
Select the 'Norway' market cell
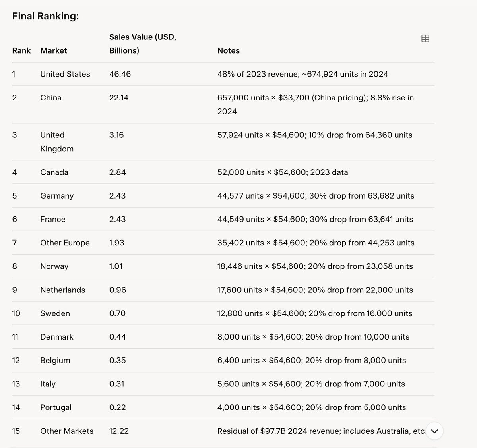54,266
